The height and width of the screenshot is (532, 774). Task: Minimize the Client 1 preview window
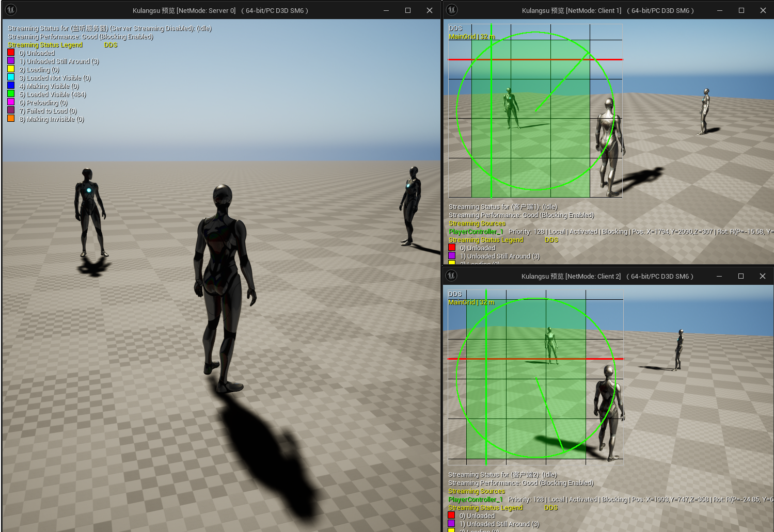coord(720,10)
